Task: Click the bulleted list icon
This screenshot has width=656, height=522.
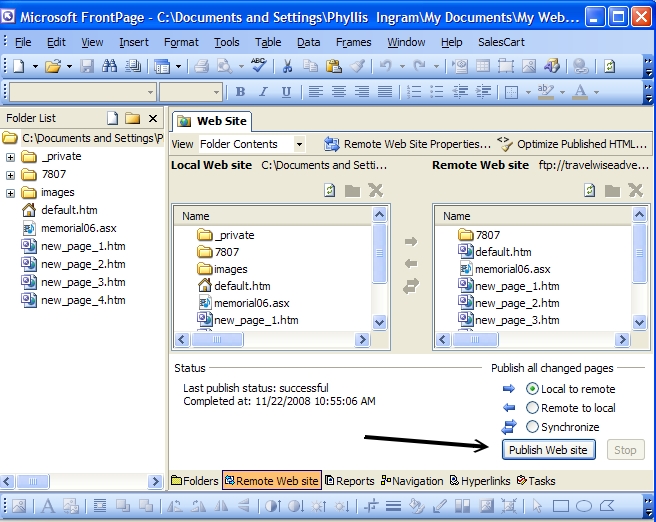Action: pos(437,92)
